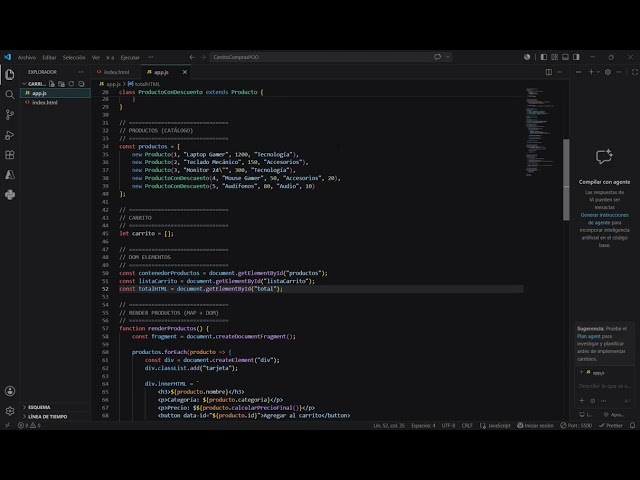The height and width of the screenshot is (480, 640).
Task: Click the chat input Describir lo que se field
Action: (604, 386)
